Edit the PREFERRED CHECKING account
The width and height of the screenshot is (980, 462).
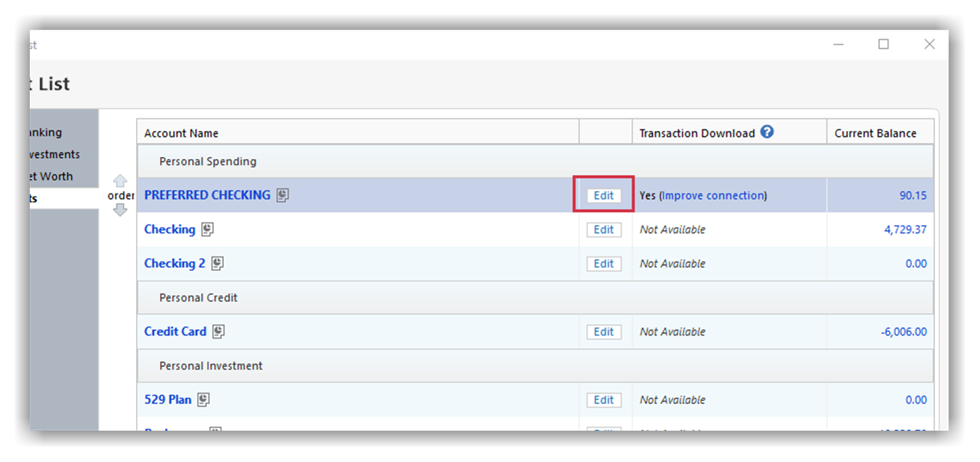603,195
